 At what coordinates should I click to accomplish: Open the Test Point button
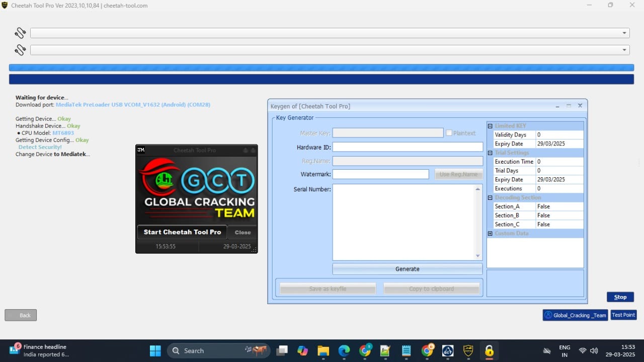[x=623, y=315]
